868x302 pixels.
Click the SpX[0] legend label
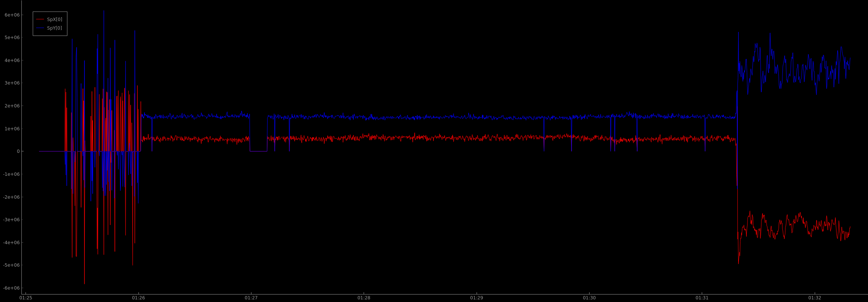point(54,20)
